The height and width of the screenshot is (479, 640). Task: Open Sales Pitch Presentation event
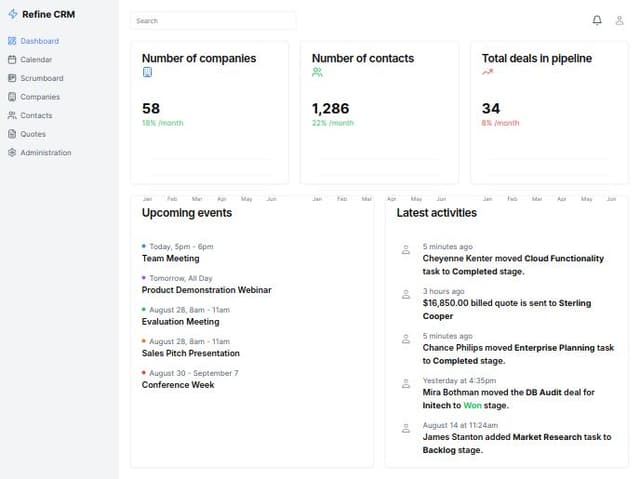[x=191, y=353]
